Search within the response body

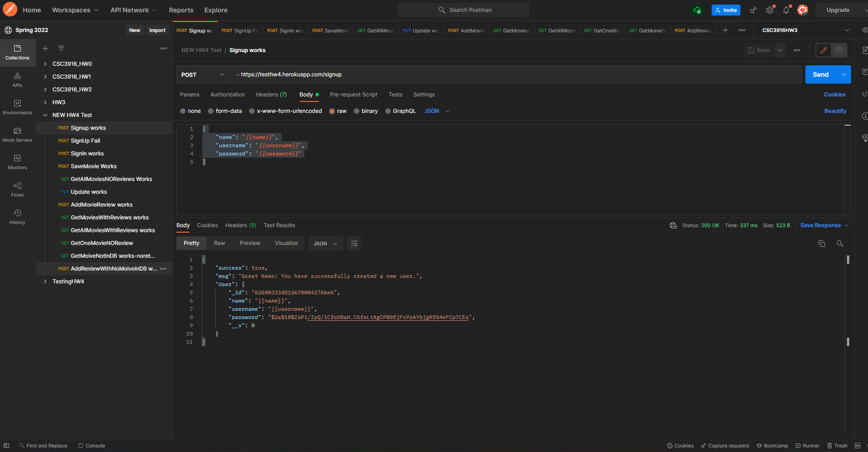(840, 244)
